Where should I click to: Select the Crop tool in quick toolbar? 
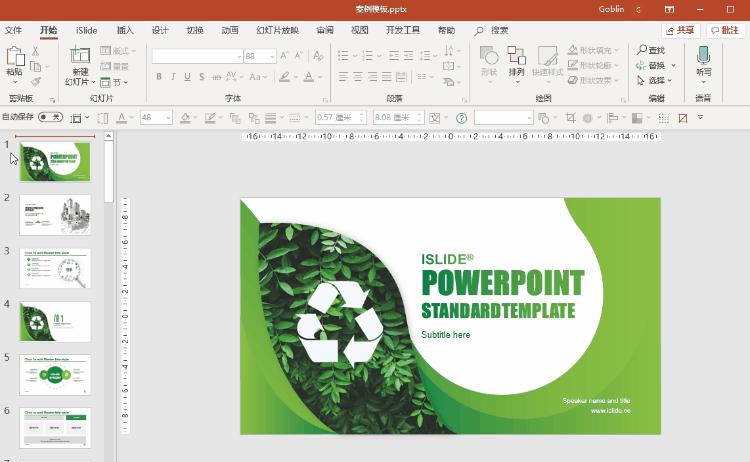click(x=570, y=118)
